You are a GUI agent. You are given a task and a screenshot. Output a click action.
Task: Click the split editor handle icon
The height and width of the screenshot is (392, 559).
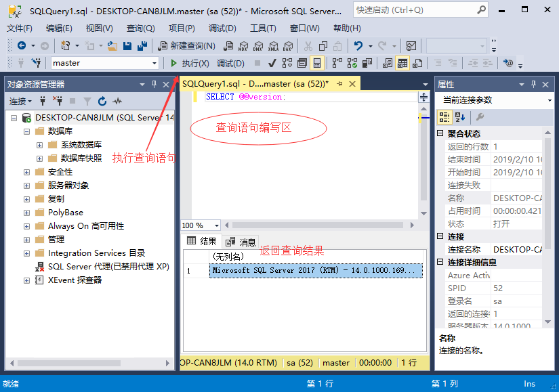[x=424, y=97]
